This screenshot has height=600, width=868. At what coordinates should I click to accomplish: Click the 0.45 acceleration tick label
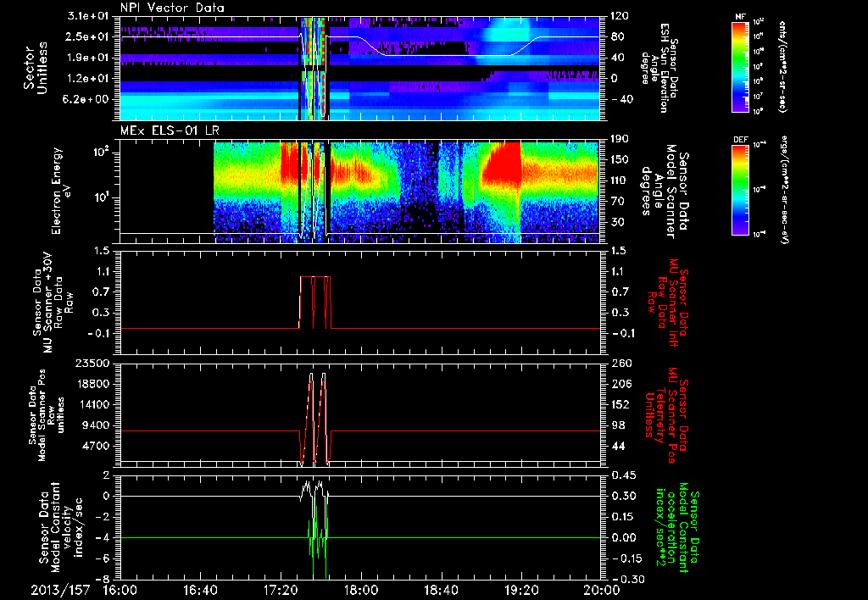624,475
